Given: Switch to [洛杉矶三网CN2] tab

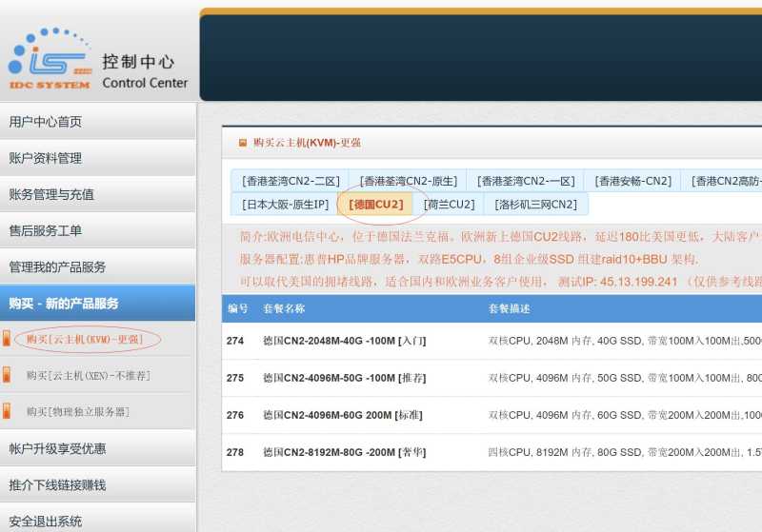Looking at the screenshot, I should point(535,205).
